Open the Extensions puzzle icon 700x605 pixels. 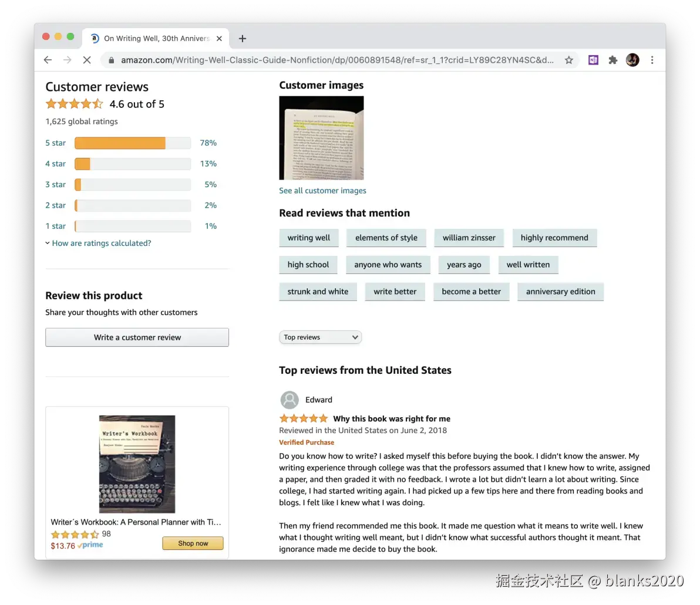click(x=613, y=60)
